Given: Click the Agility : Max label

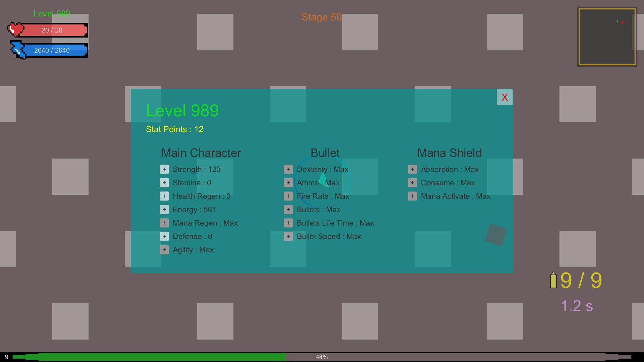Looking at the screenshot, I should click(193, 250).
